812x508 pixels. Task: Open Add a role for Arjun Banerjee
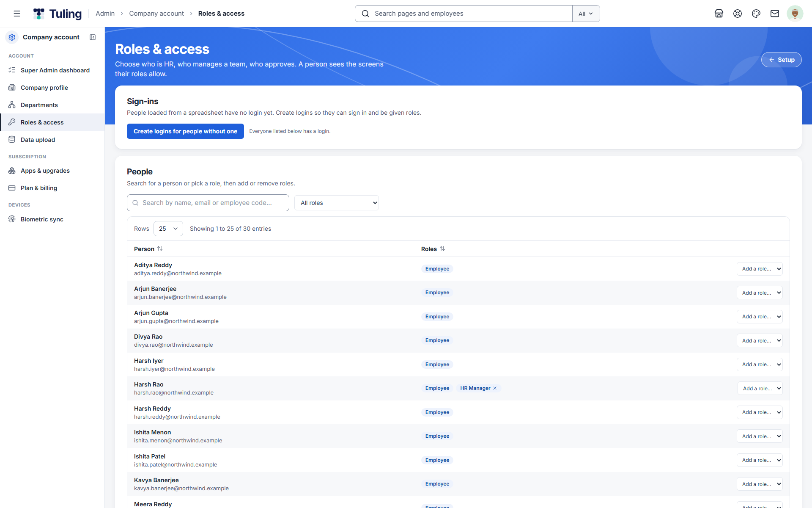click(x=760, y=293)
